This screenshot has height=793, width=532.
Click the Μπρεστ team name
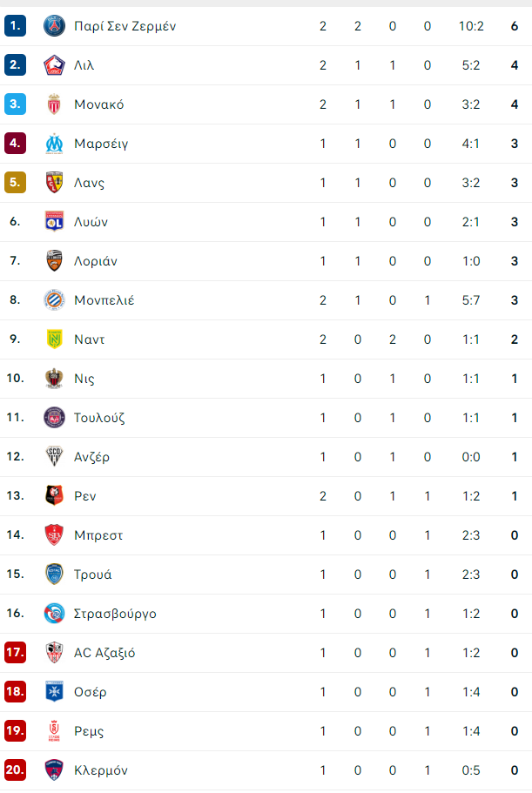[98, 535]
